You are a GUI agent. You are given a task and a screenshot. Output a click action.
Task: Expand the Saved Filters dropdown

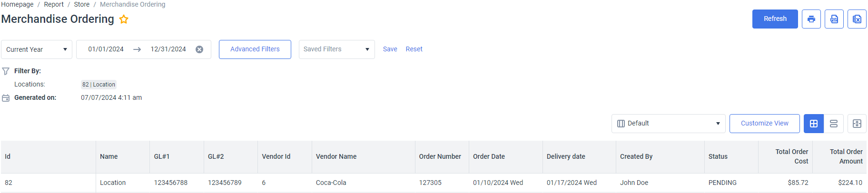[337, 49]
